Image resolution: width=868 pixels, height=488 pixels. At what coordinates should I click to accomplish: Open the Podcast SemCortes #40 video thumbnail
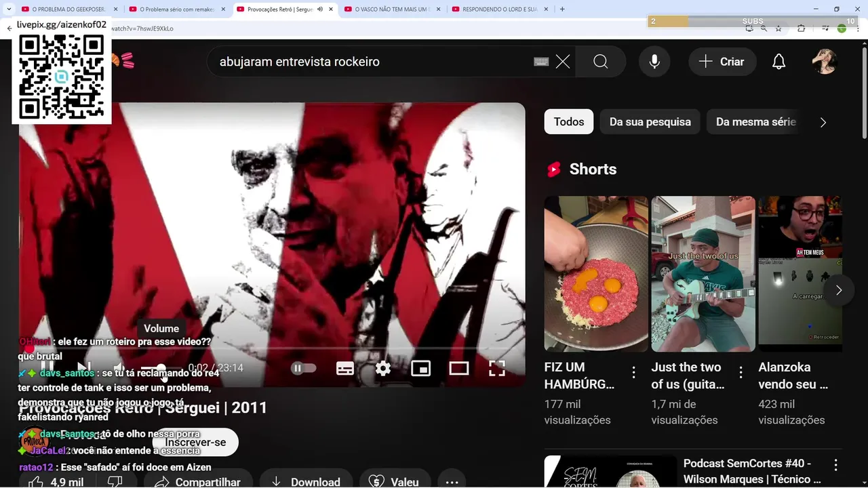[610, 472]
